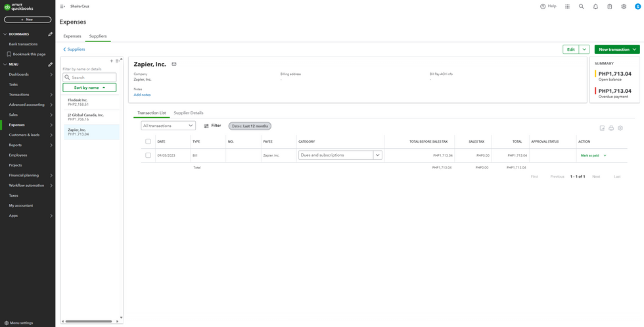Image resolution: width=644 pixels, height=327 pixels.
Task: Click the email icon next to Zapier, Inc.
Action: tap(174, 64)
